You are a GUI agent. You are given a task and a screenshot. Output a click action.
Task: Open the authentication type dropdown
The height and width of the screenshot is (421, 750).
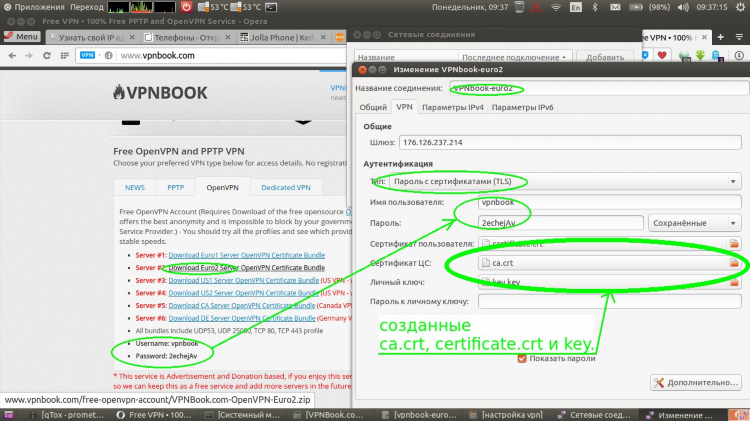(565, 181)
